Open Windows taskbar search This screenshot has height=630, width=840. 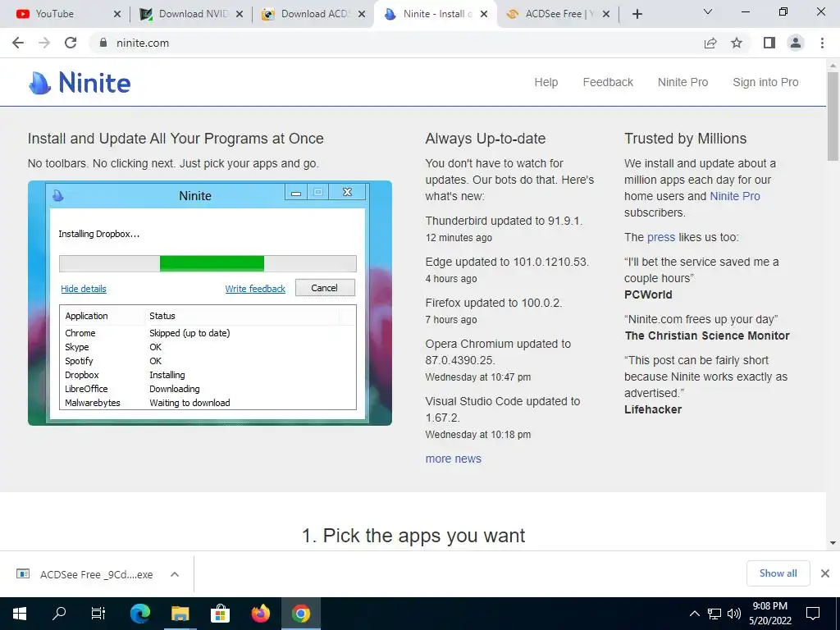59,614
